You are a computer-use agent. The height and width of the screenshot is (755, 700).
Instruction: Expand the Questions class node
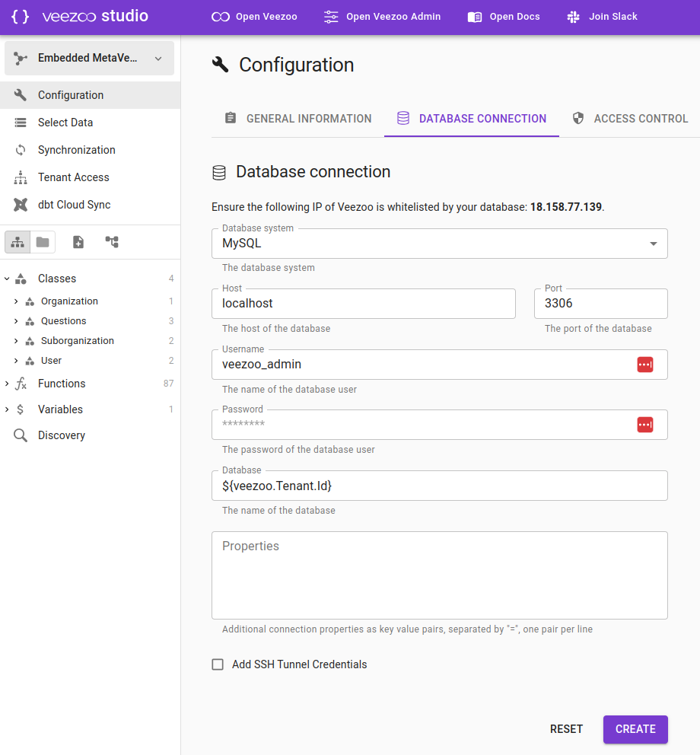coord(16,321)
